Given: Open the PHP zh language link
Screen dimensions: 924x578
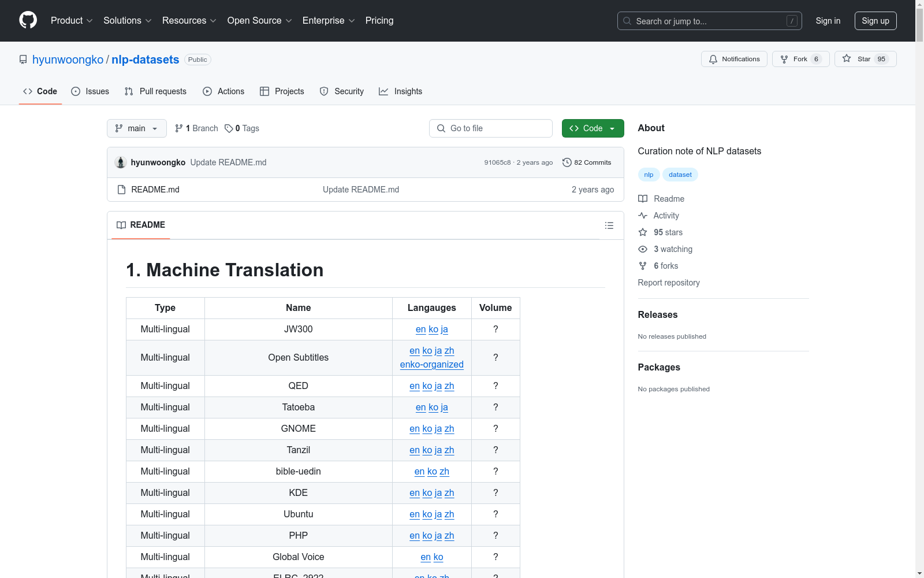Looking at the screenshot, I should click(x=449, y=536).
